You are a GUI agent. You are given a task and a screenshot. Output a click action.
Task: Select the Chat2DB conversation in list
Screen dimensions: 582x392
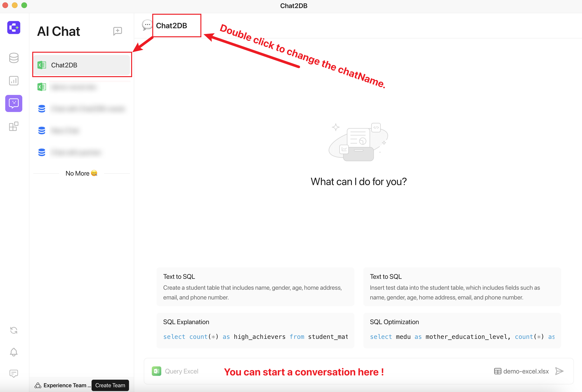[x=82, y=65]
